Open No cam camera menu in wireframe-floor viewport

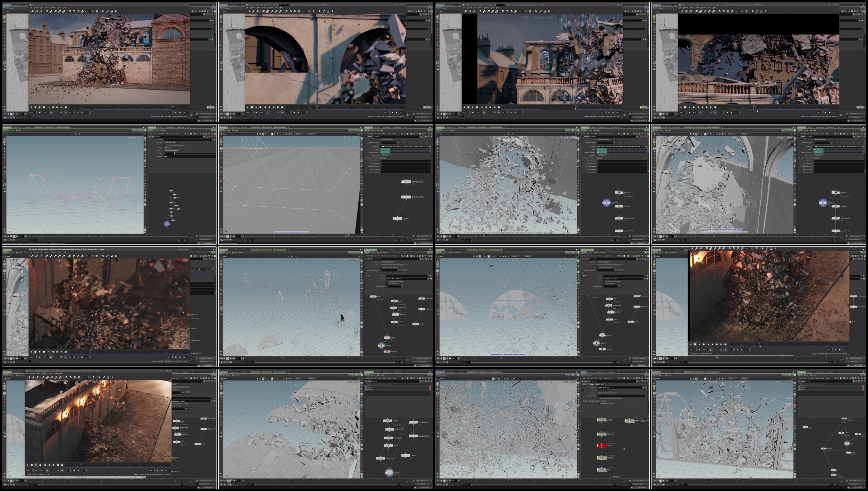click(356, 137)
